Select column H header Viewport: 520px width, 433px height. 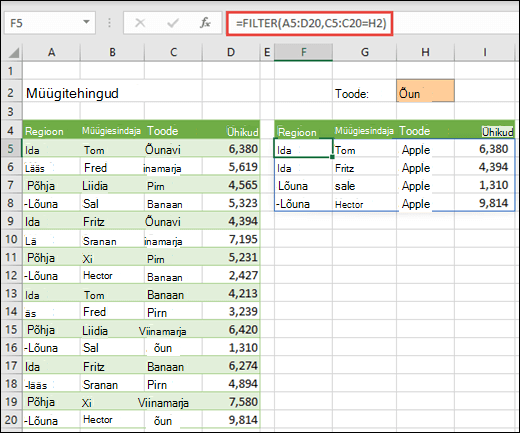click(x=425, y=52)
